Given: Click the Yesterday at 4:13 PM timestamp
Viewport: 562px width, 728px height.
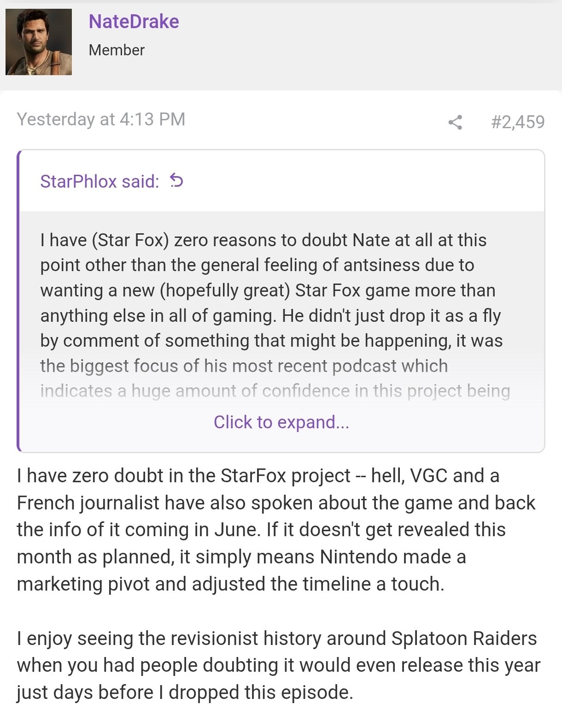Looking at the screenshot, I should [101, 119].
